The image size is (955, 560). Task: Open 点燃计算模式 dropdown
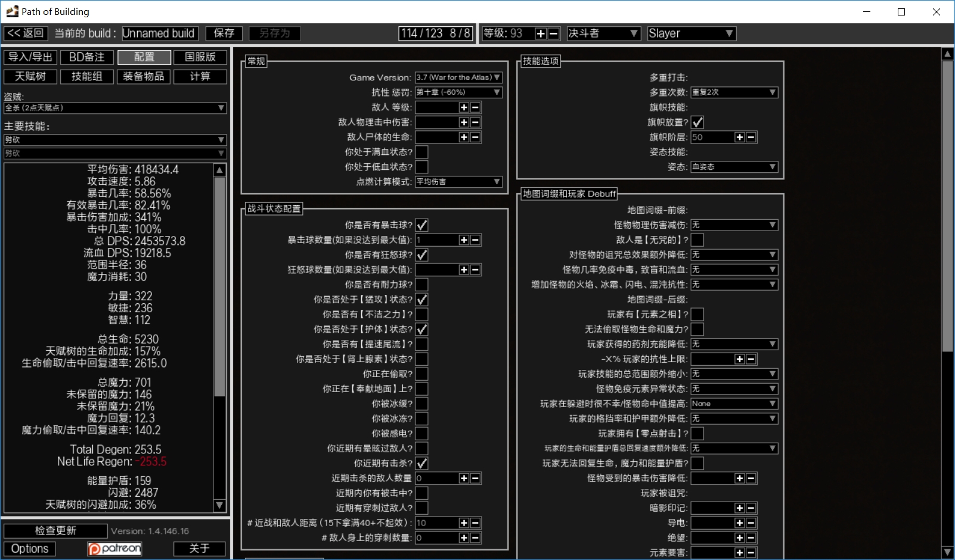point(458,182)
